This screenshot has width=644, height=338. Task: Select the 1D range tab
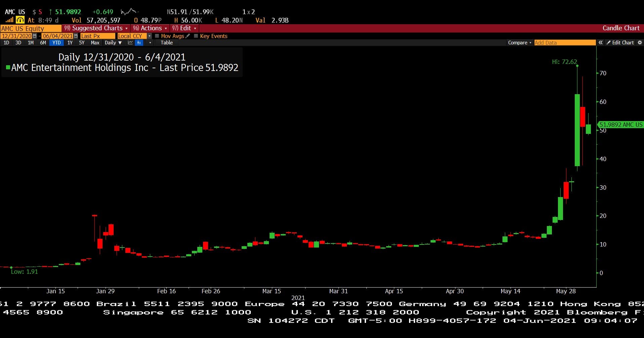pos(6,43)
